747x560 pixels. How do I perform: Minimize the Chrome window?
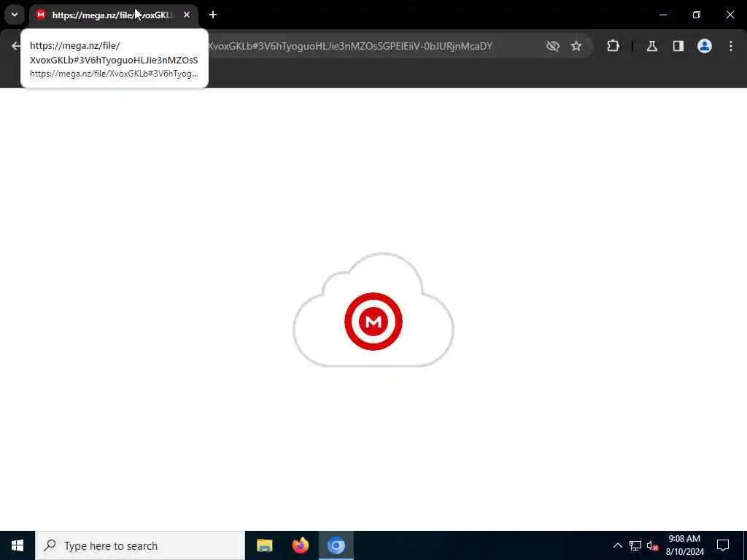(x=663, y=15)
